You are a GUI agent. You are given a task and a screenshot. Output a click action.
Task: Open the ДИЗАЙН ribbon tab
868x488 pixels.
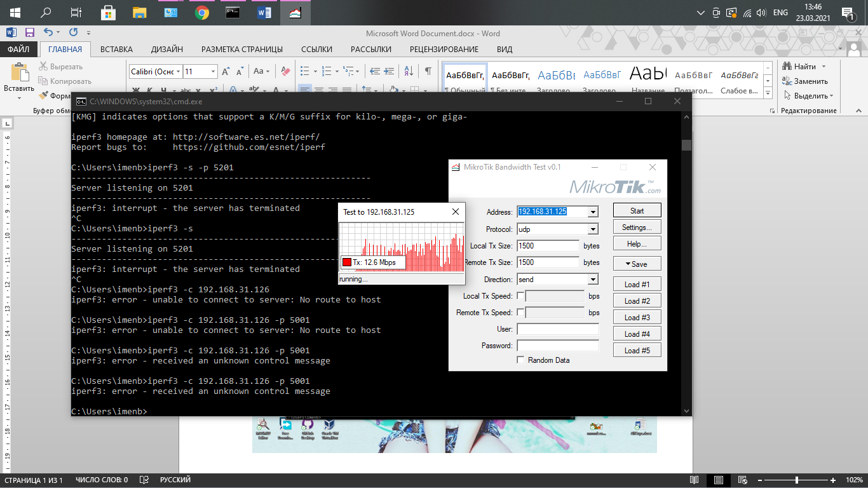point(167,50)
